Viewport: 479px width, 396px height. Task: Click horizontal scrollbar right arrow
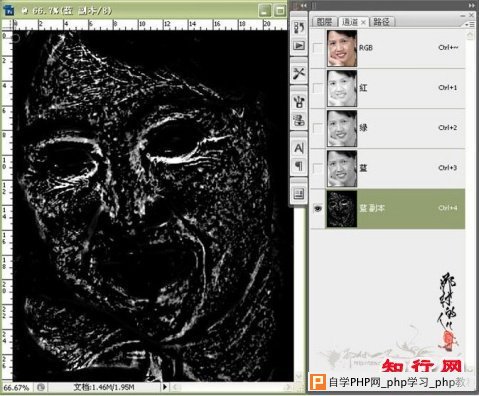click(x=289, y=387)
